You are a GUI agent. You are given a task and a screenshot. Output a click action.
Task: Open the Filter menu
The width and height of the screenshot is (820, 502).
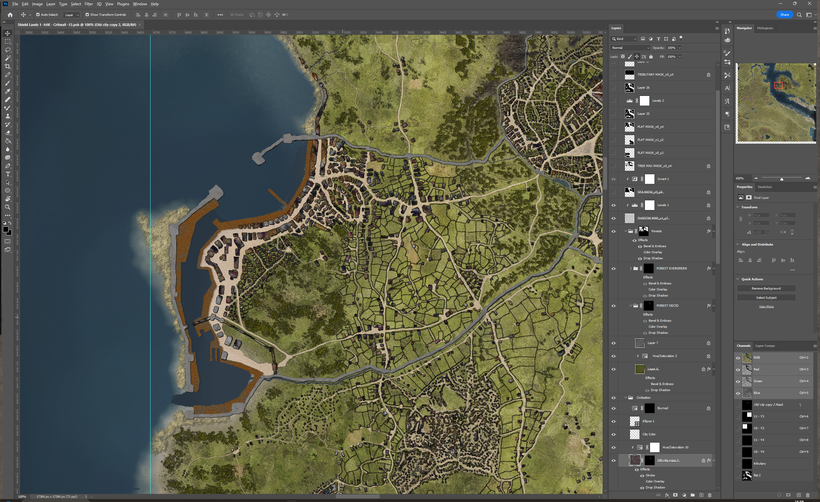pos(88,4)
